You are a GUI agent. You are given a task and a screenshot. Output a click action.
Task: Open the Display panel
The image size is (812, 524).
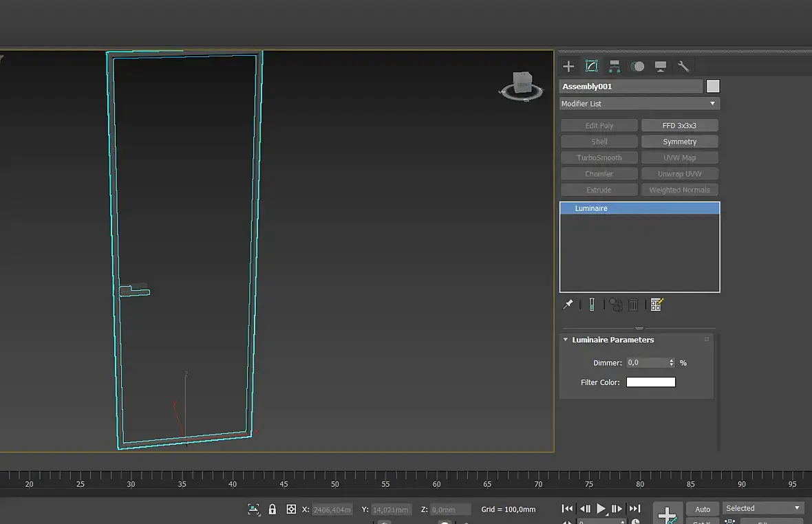tap(661, 67)
